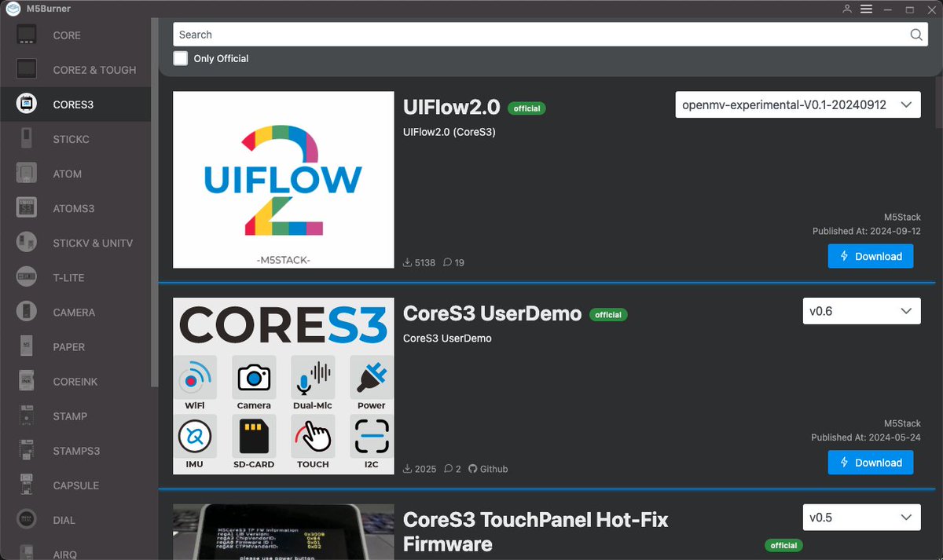
Task: Click the TouchPanel Hot-Fix firmware thumbnail
Action: click(283, 532)
